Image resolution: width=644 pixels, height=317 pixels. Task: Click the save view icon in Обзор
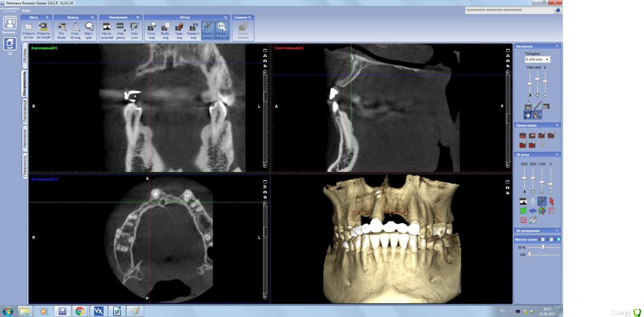coord(151,27)
